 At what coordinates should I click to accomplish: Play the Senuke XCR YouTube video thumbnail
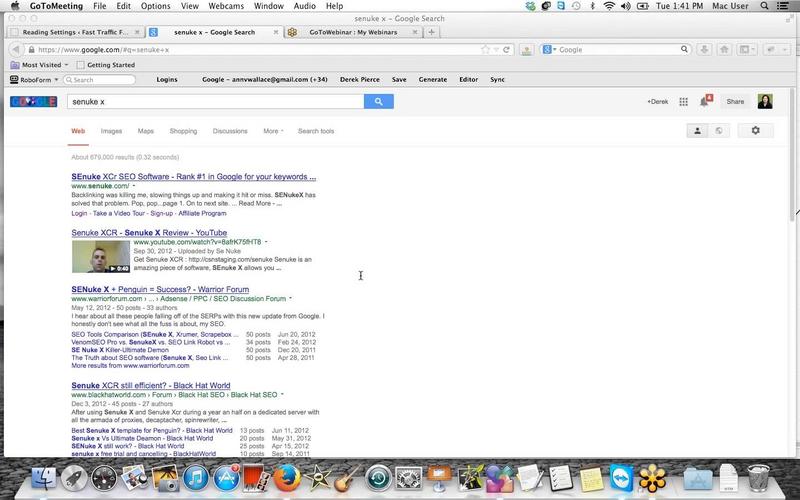click(101, 256)
